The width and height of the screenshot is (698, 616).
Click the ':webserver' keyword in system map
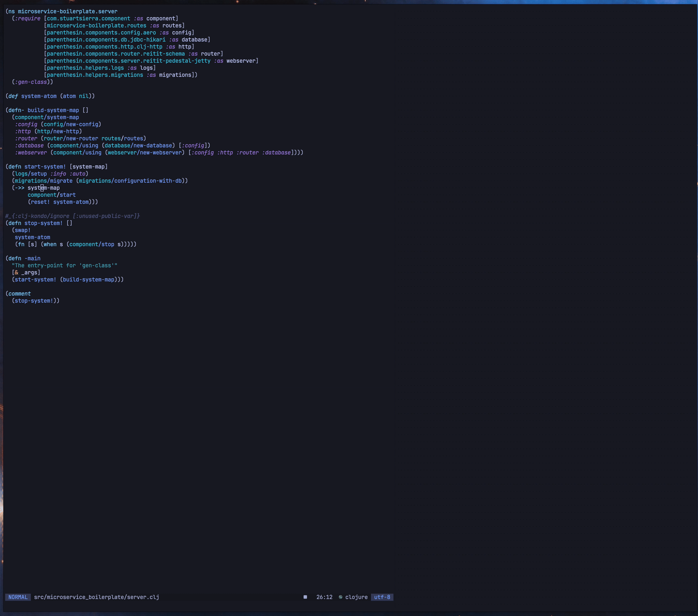[31, 153]
